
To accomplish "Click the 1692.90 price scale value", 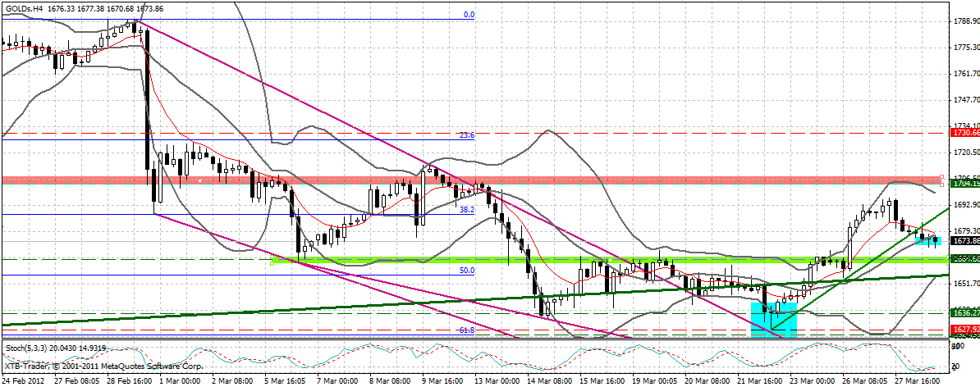I will (x=965, y=205).
